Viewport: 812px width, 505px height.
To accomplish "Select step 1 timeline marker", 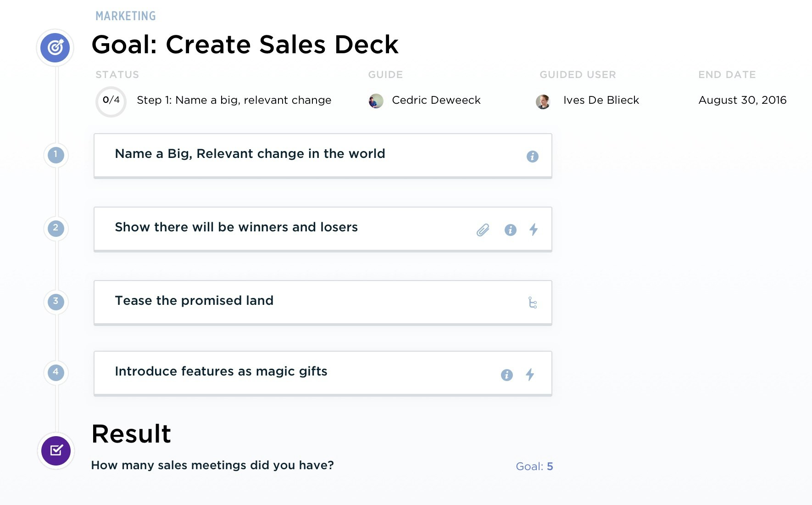I will [56, 155].
